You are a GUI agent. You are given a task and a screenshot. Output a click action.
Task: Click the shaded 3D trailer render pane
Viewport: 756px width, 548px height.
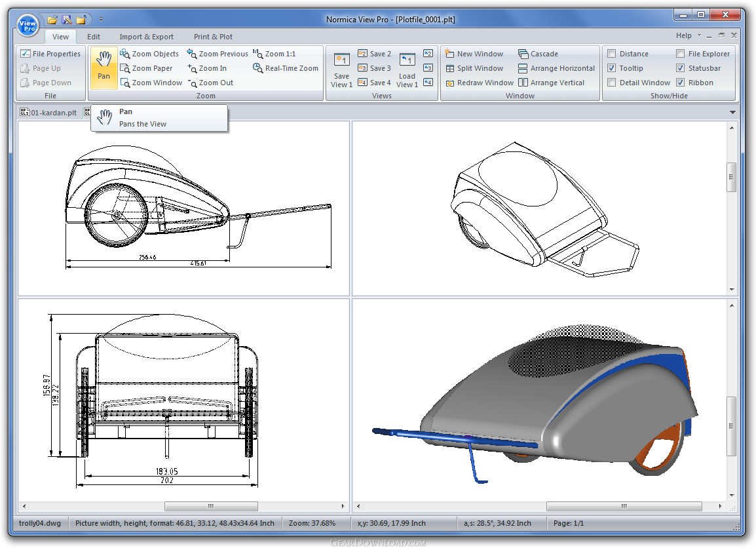(x=540, y=400)
